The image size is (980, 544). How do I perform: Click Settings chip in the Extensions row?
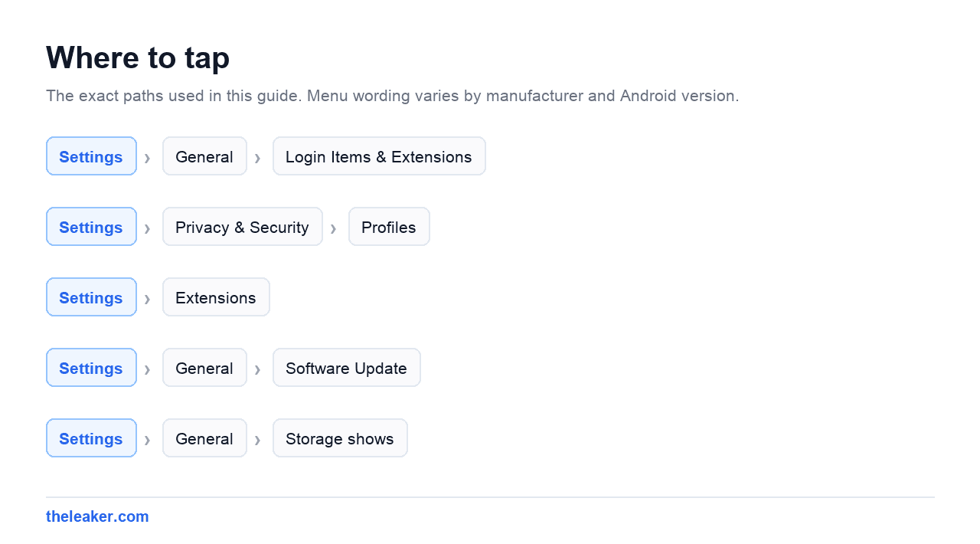tap(91, 297)
